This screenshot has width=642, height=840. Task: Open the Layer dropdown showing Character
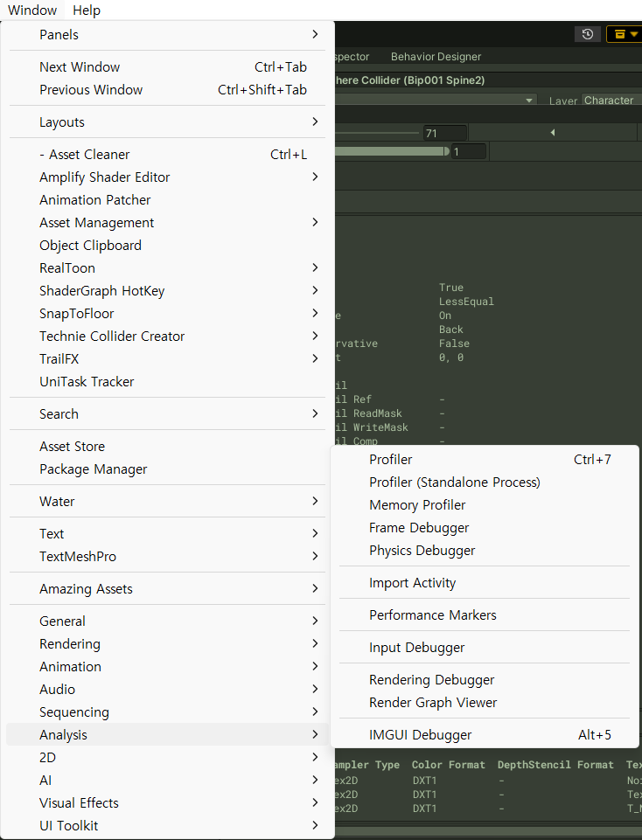(x=611, y=101)
